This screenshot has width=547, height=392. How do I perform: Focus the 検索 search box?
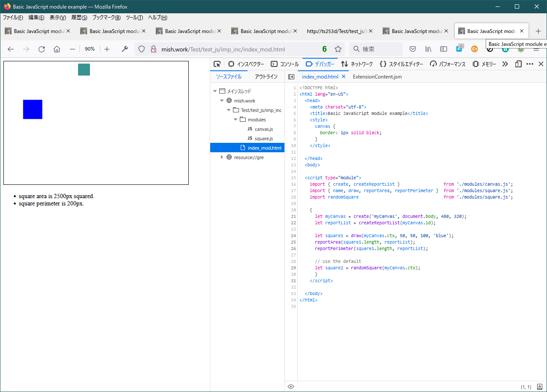pyautogui.click(x=376, y=49)
